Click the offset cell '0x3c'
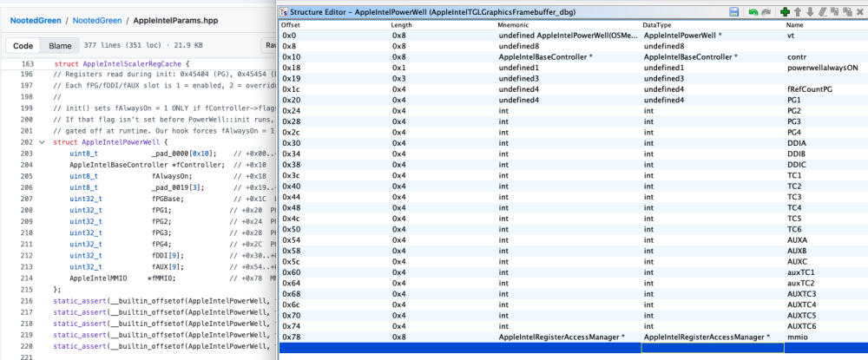 point(291,175)
